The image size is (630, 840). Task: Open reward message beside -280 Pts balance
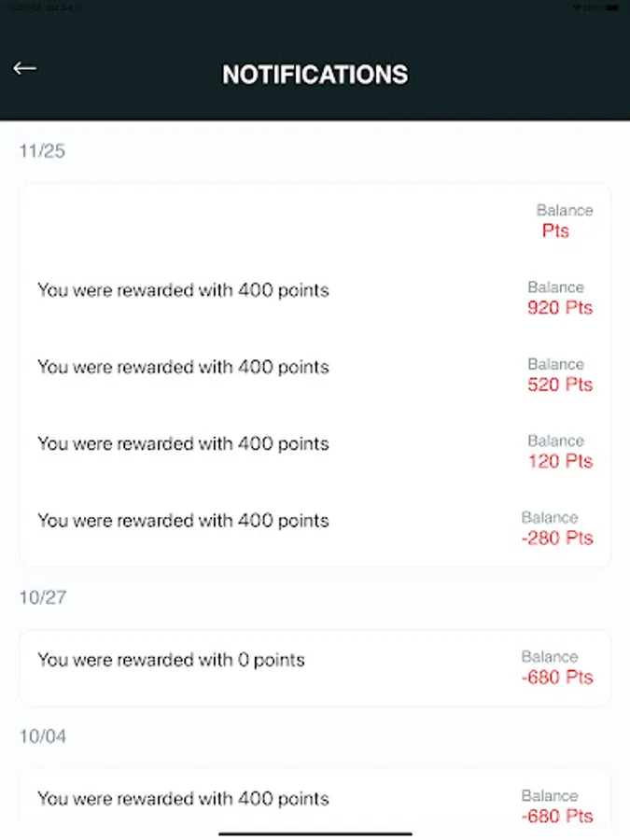tap(183, 520)
